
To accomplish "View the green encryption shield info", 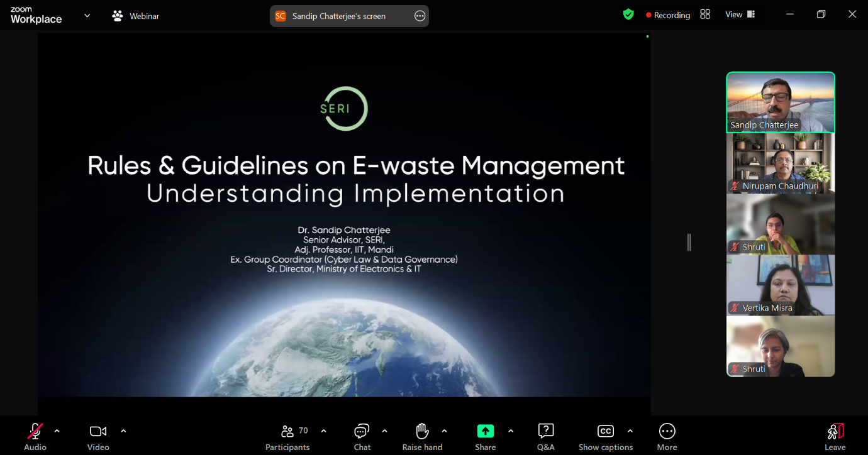I will [628, 14].
